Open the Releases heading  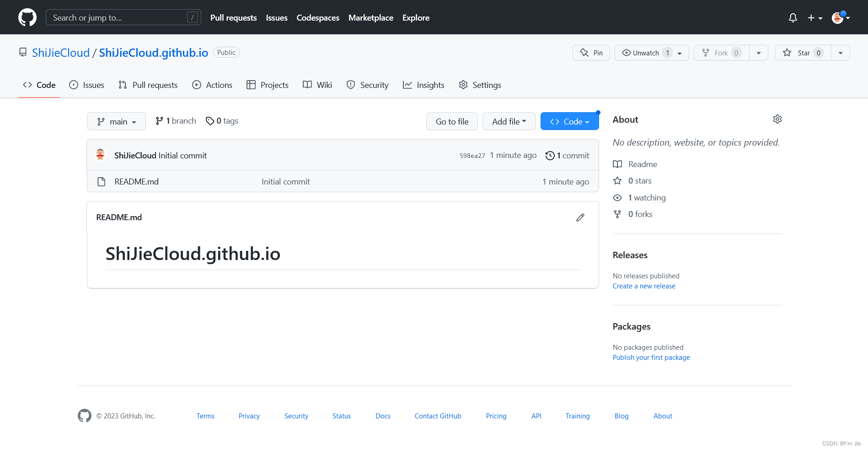630,255
